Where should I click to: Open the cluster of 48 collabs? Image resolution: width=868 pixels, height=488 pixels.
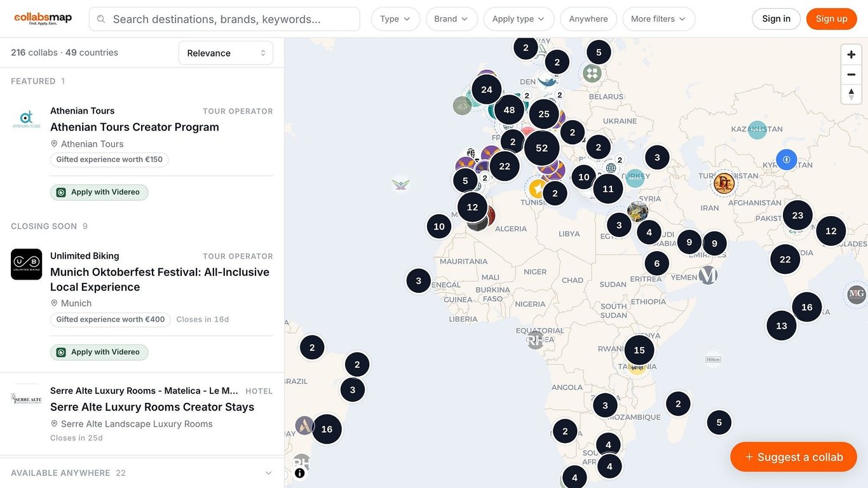point(509,110)
